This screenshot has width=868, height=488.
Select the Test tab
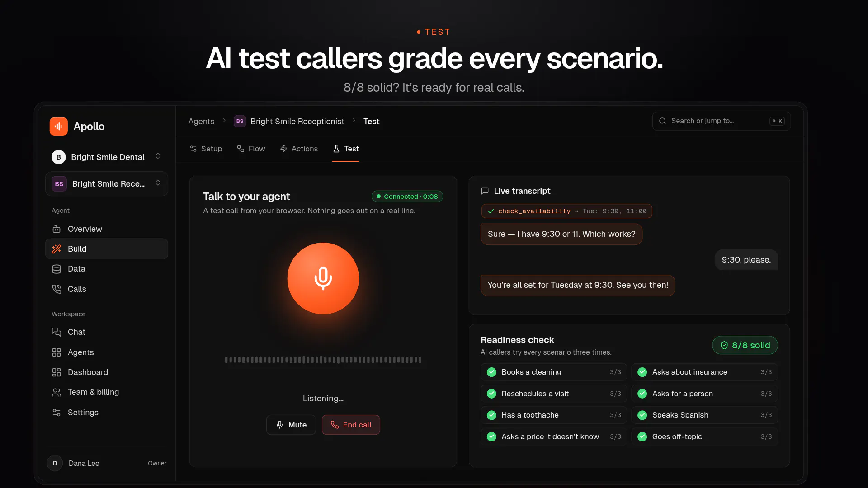pos(346,149)
